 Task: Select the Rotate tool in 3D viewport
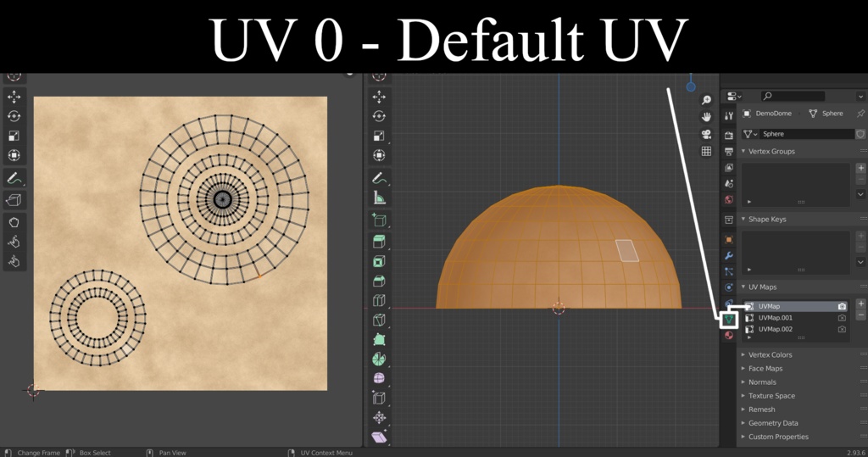pos(379,116)
